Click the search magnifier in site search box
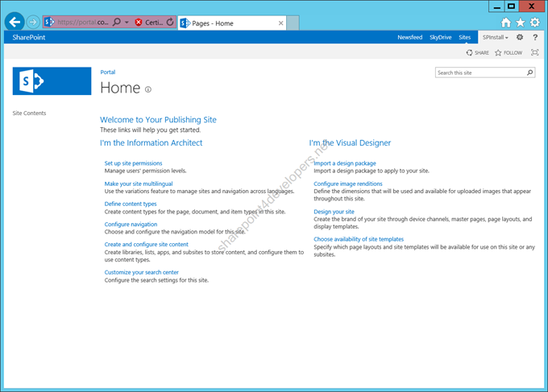 [x=529, y=72]
